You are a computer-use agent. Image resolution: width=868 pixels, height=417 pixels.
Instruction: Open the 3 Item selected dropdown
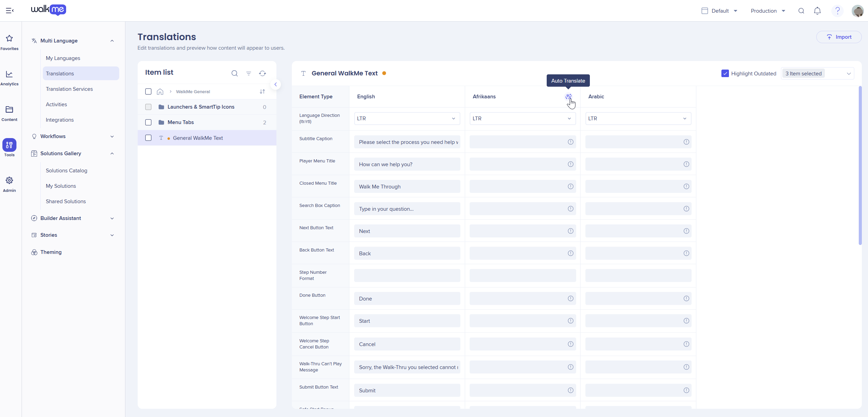pyautogui.click(x=817, y=73)
